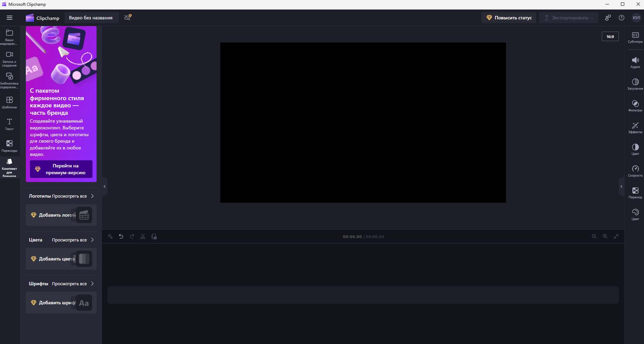This screenshot has width=644, height=344.
Task: Expand the right properties panel
Action: (621, 186)
